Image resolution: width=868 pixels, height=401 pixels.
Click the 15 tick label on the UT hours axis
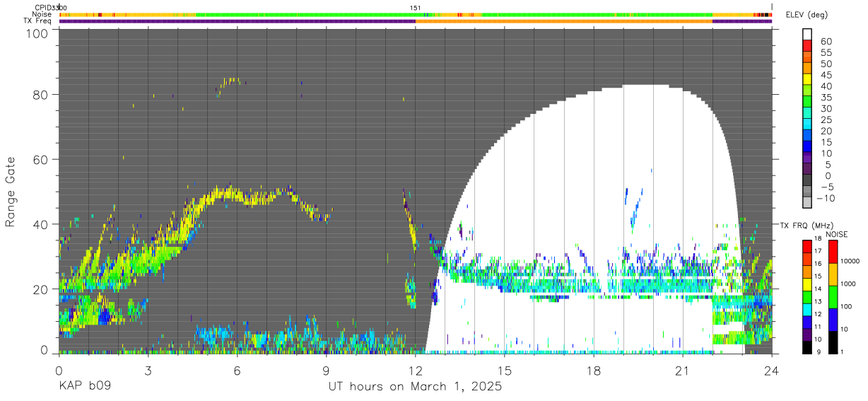[504, 370]
